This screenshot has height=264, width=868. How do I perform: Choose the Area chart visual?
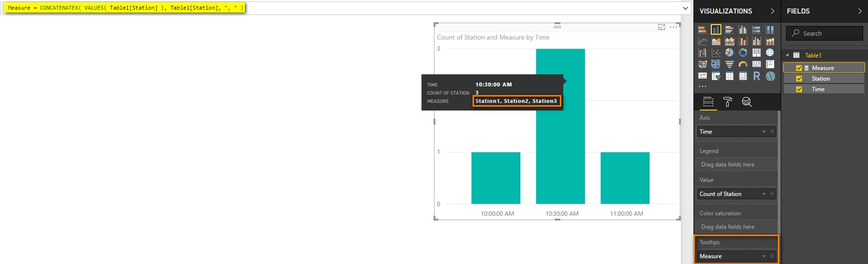click(x=716, y=41)
